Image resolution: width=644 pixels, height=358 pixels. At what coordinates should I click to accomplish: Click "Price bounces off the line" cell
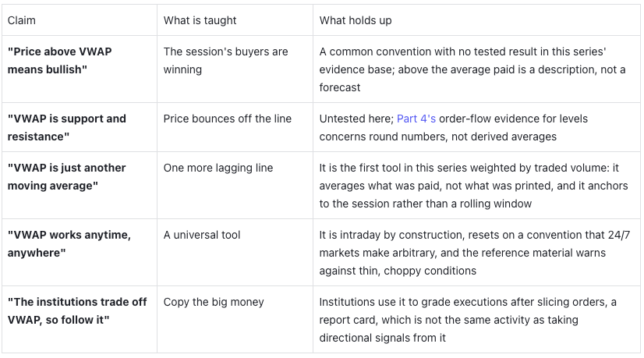[x=235, y=127]
